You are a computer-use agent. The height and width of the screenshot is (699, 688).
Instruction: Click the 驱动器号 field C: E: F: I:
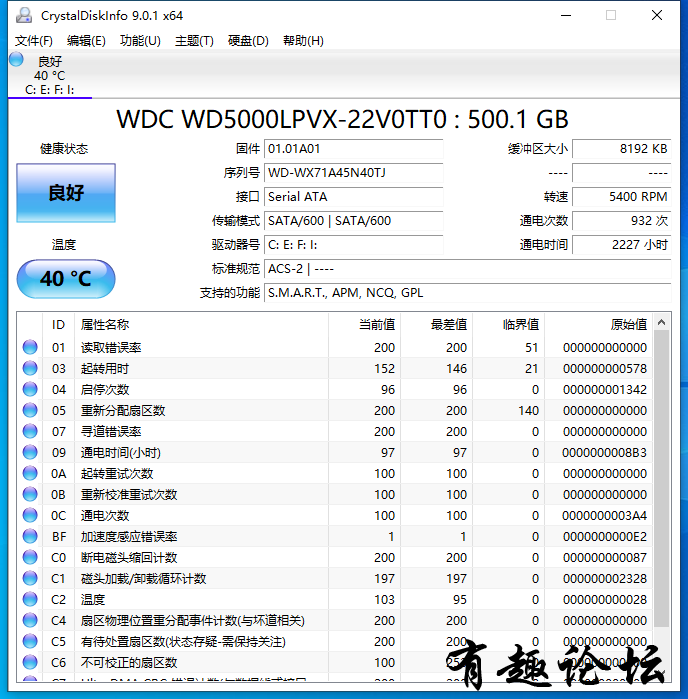click(x=354, y=245)
